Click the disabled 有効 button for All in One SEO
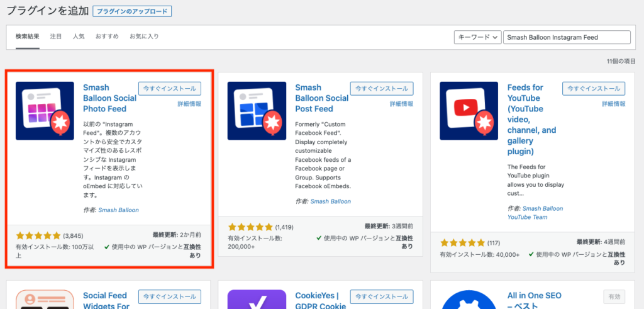Screen dimensions: 644x309 (x=614, y=296)
